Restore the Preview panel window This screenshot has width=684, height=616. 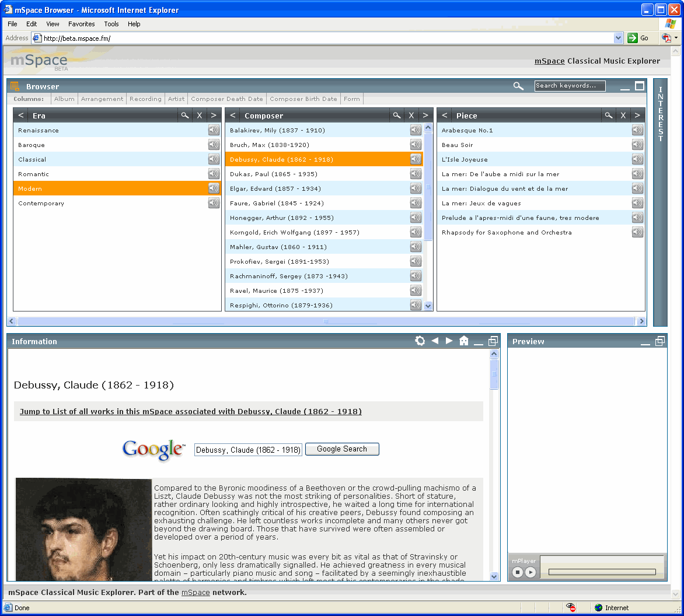point(661,341)
